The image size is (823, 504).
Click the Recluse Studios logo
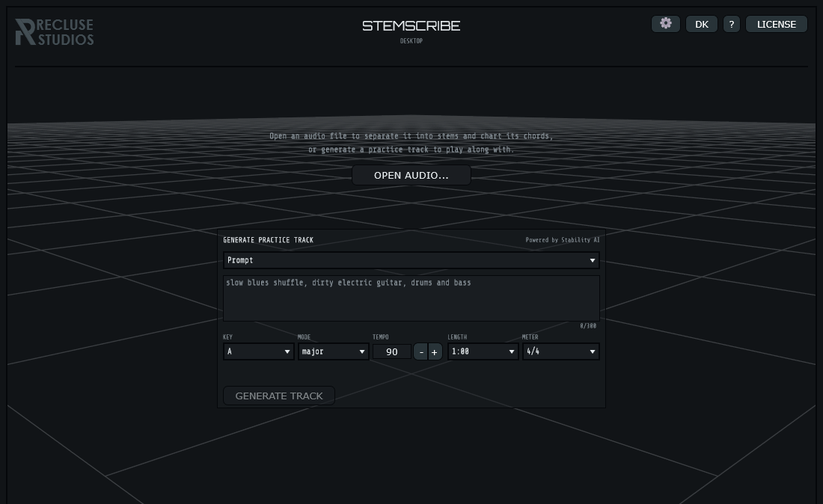pos(55,32)
